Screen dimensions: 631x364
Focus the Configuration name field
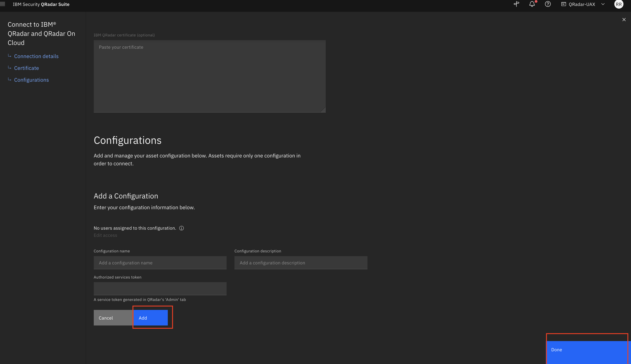tap(160, 263)
